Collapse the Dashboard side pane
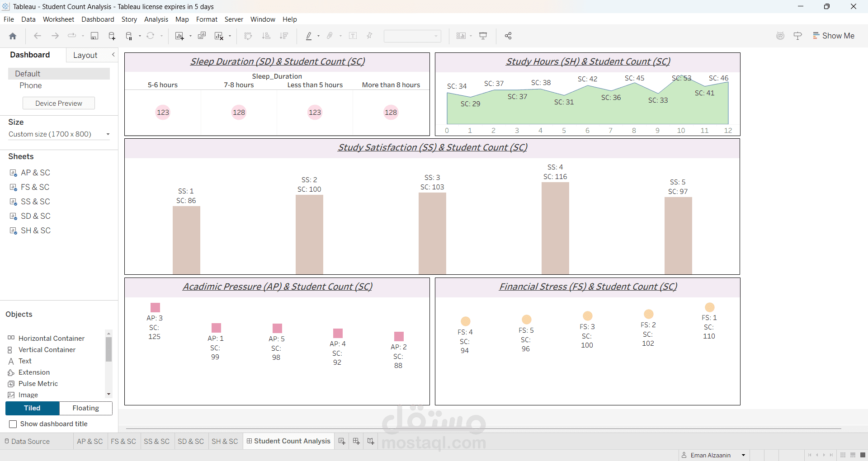The height and width of the screenshot is (461, 868). pos(113,55)
